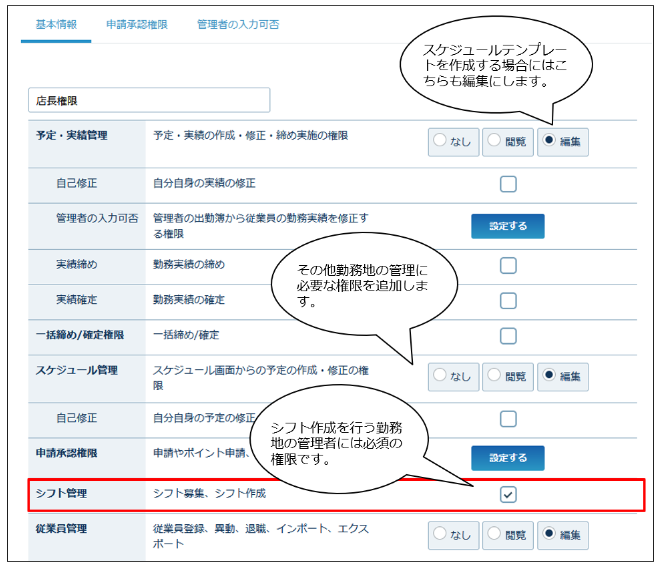The width and height of the screenshot is (662, 567).
Task: Check the 実績締め checkbox
Action: click(508, 266)
